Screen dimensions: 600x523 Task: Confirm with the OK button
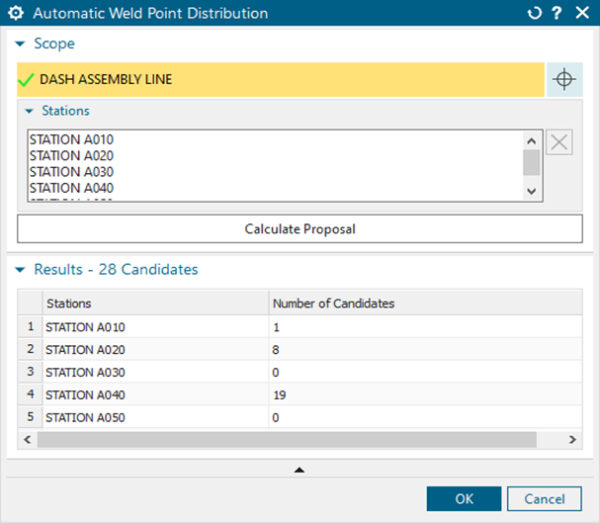click(x=463, y=498)
